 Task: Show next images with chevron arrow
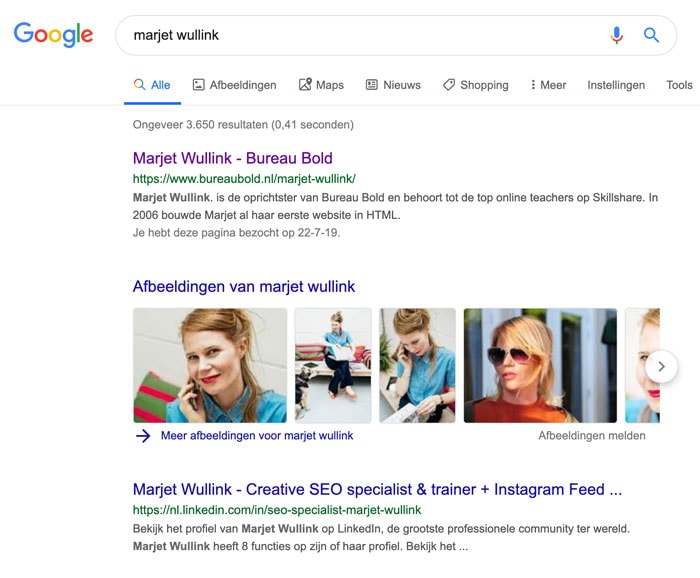tap(662, 366)
